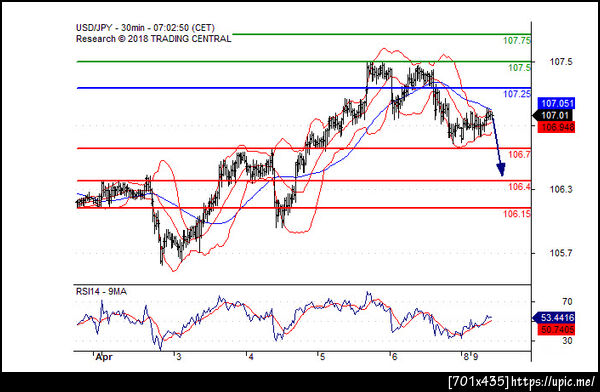Click the blue 107.25 pivot label
600x392 pixels.
pos(517,94)
